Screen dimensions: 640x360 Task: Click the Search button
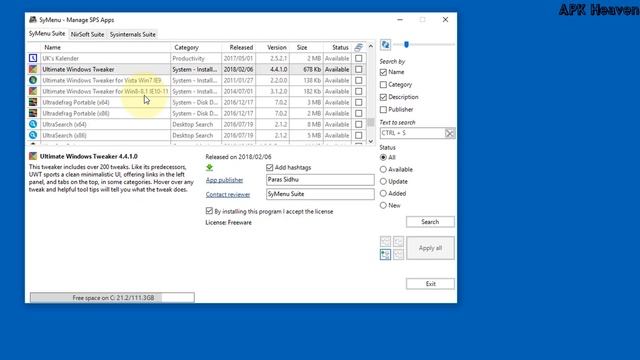430,222
